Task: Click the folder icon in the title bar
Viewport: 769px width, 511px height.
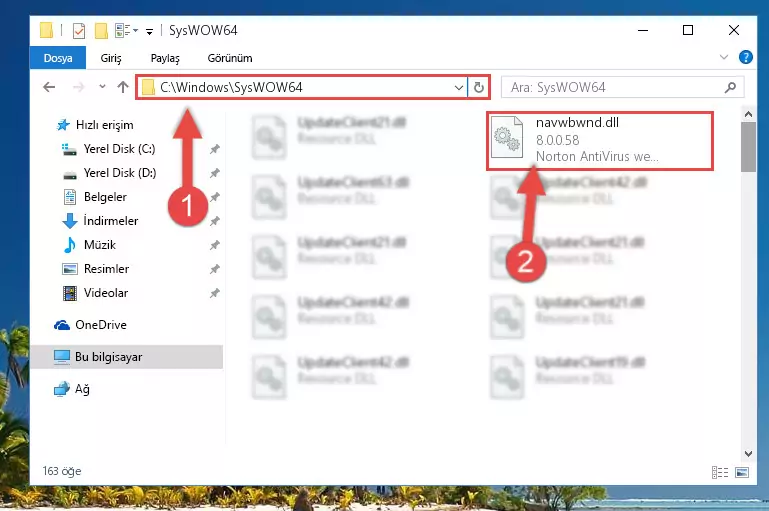Action: [x=47, y=30]
